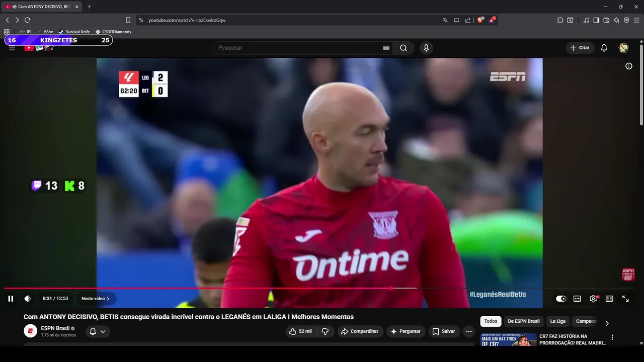Open the Survival Knife bookmark

tap(74, 32)
